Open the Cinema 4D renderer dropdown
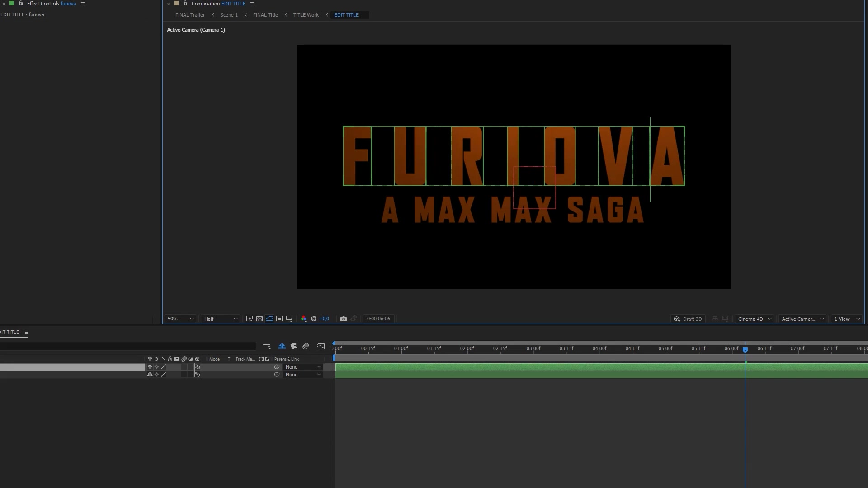 (755, 319)
